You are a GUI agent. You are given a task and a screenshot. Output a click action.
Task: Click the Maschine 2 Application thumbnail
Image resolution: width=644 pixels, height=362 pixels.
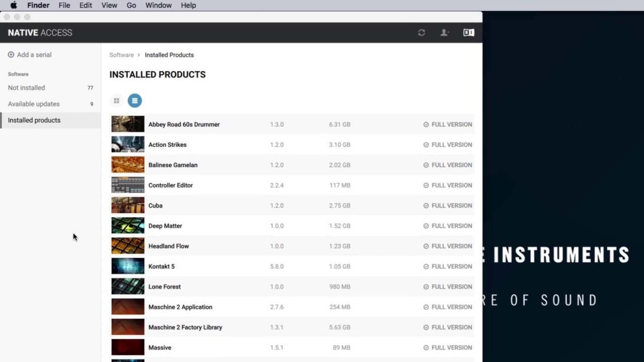coord(128,307)
